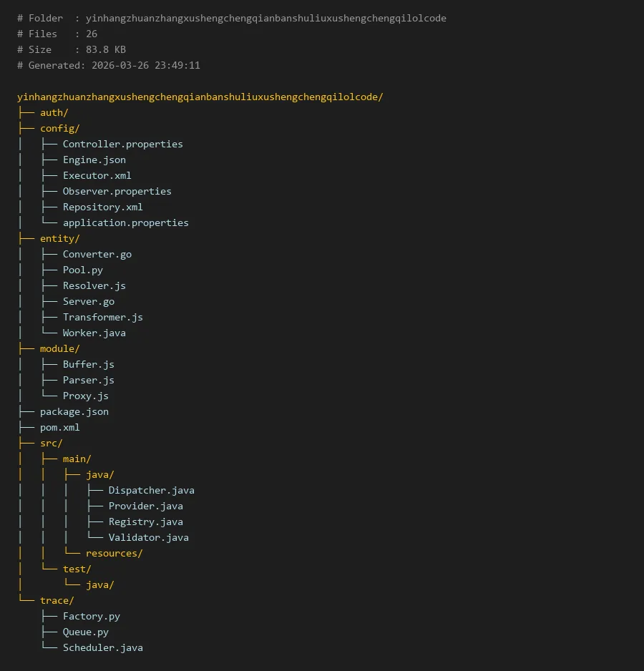This screenshot has height=671, width=644.
Task: Click the config/ folder entry
Action: (59, 128)
